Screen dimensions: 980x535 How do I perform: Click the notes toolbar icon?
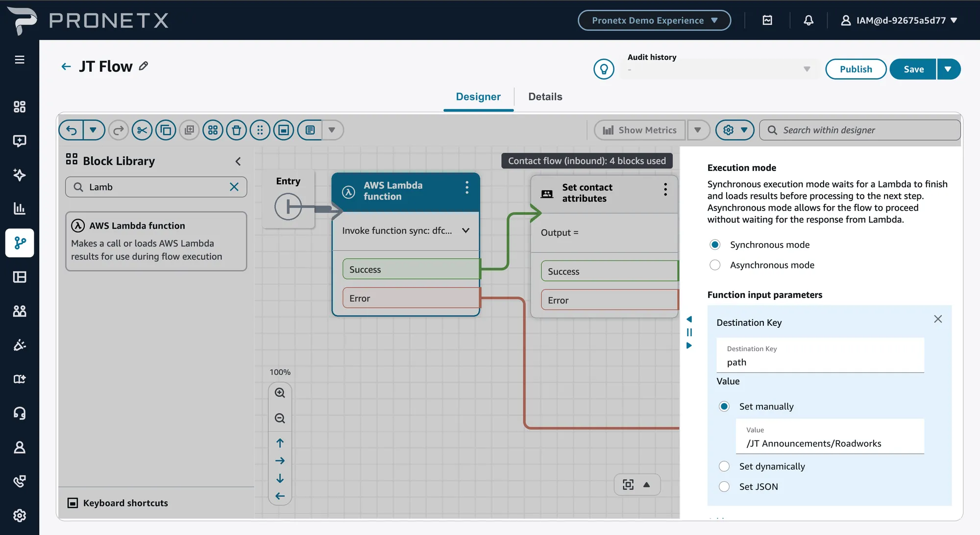310,130
